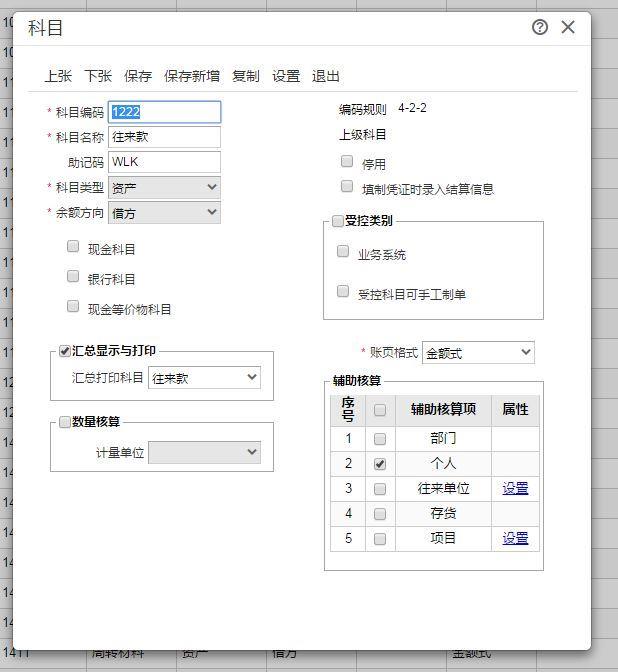Enable 受控科目可手工制单 checkbox
The height and width of the screenshot is (672, 618).
pos(343,291)
